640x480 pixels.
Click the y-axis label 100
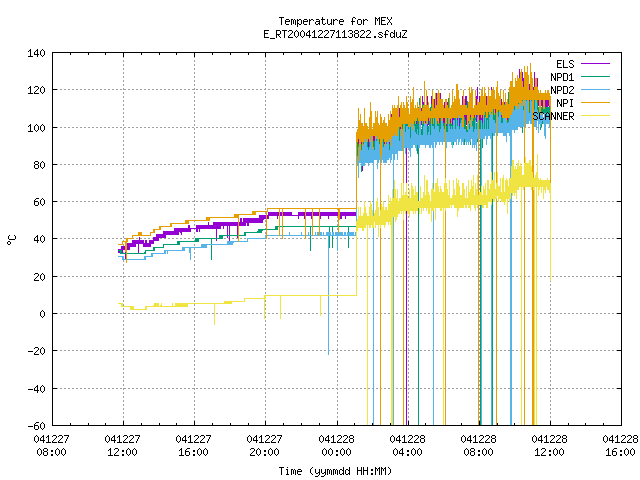click(x=36, y=128)
